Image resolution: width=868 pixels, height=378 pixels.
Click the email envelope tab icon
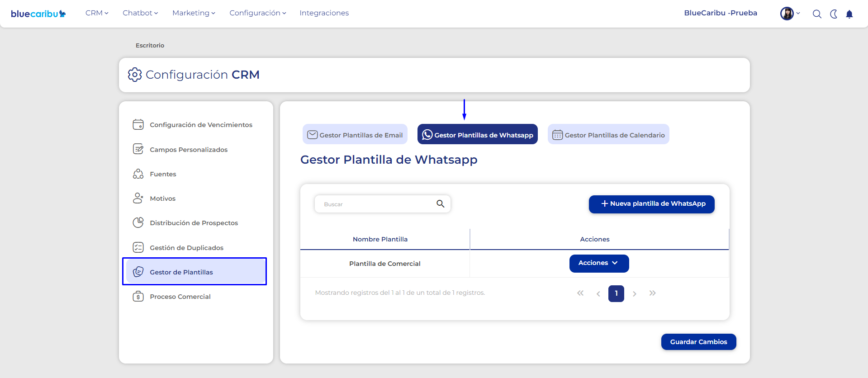[313, 135]
